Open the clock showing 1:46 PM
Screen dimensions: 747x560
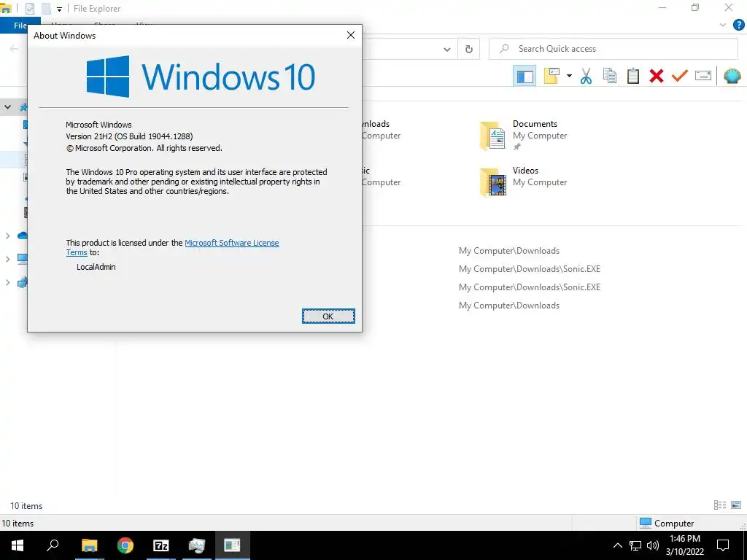coord(684,545)
